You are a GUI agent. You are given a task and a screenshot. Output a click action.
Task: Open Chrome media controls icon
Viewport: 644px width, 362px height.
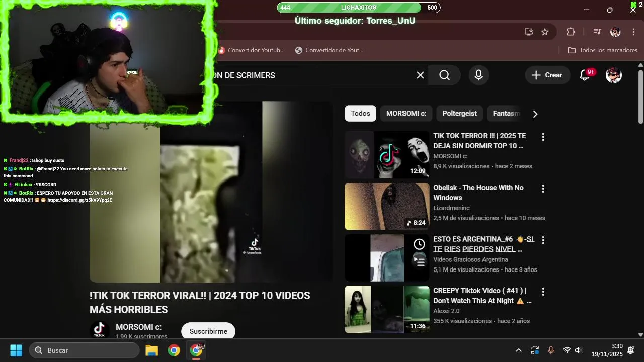click(597, 32)
